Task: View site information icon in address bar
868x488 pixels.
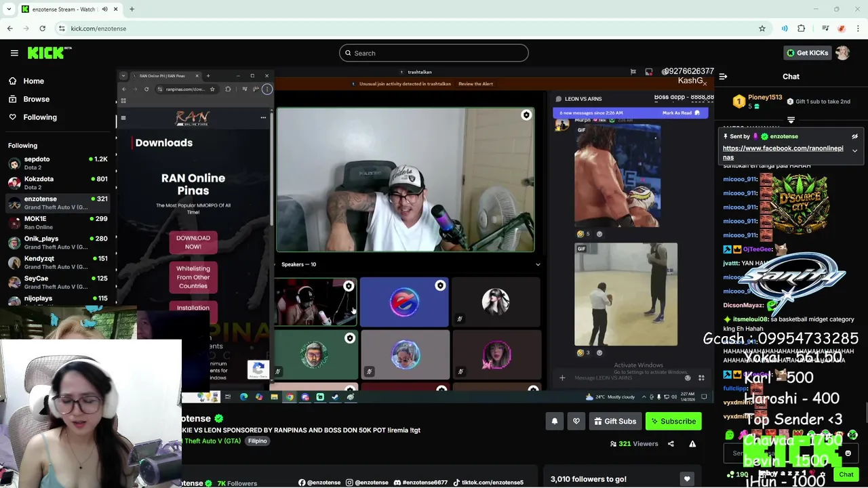Action: tap(62, 28)
